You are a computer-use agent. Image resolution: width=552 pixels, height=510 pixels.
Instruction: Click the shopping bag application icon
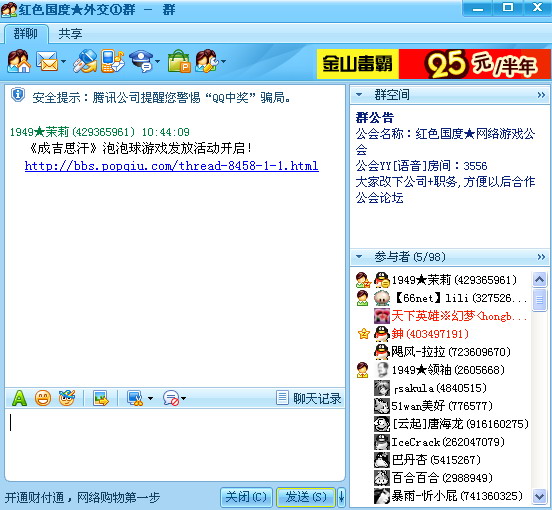(179, 61)
